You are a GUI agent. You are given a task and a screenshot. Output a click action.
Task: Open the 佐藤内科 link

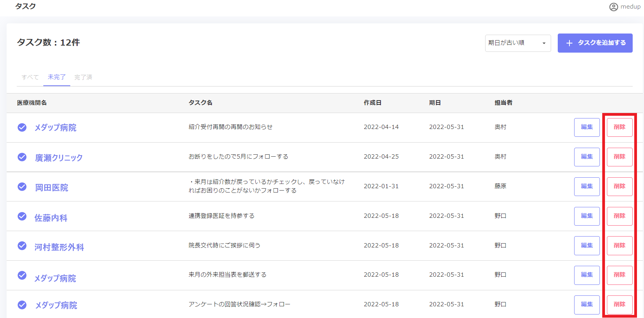[51, 218]
